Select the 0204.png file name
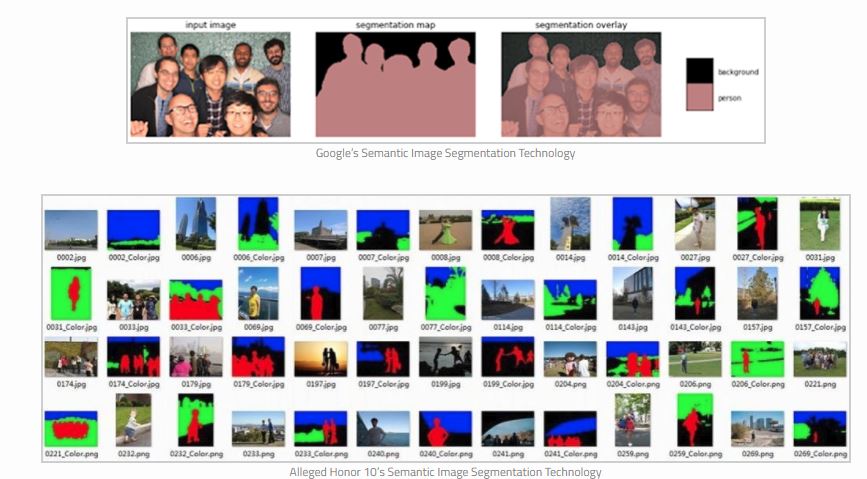The image size is (867, 479). pyautogui.click(x=570, y=384)
